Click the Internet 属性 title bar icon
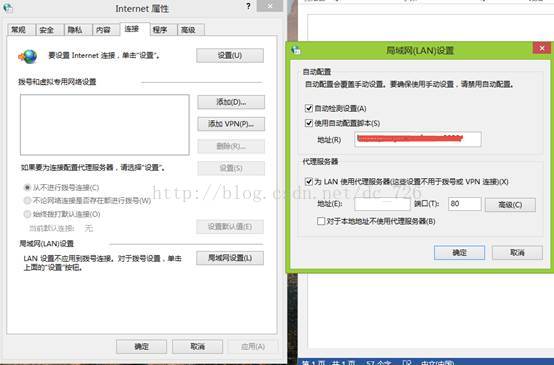Image resolution: width=554 pixels, height=365 pixels. pyautogui.click(x=8, y=8)
